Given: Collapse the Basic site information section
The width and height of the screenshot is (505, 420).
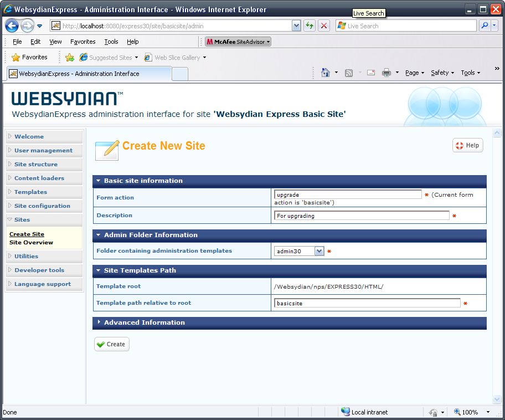Looking at the screenshot, I should (x=289, y=181).
